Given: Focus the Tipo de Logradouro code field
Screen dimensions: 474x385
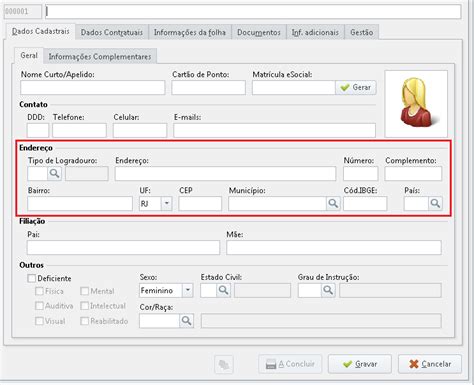Looking at the screenshot, I should click(38, 174).
